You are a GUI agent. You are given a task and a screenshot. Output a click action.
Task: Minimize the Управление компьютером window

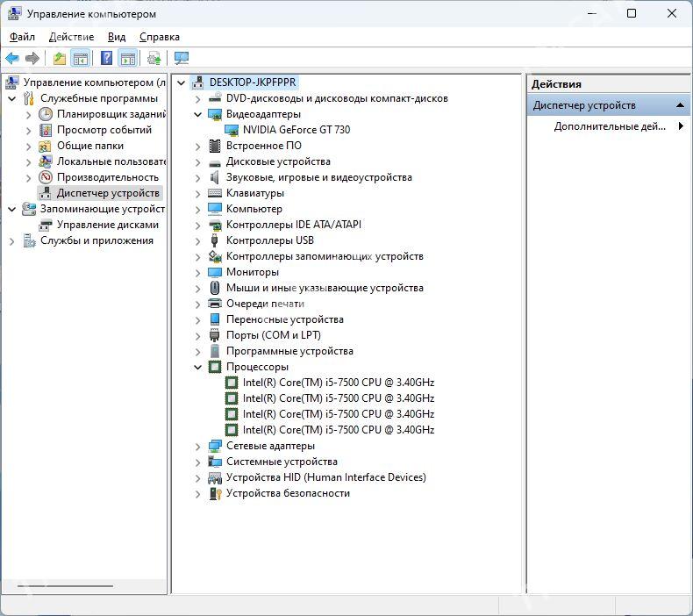592,13
